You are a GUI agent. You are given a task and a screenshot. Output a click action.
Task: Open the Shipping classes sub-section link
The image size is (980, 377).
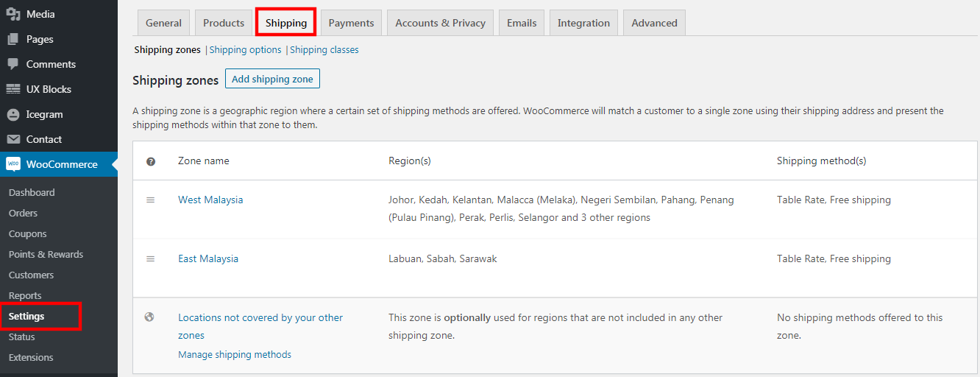(324, 50)
